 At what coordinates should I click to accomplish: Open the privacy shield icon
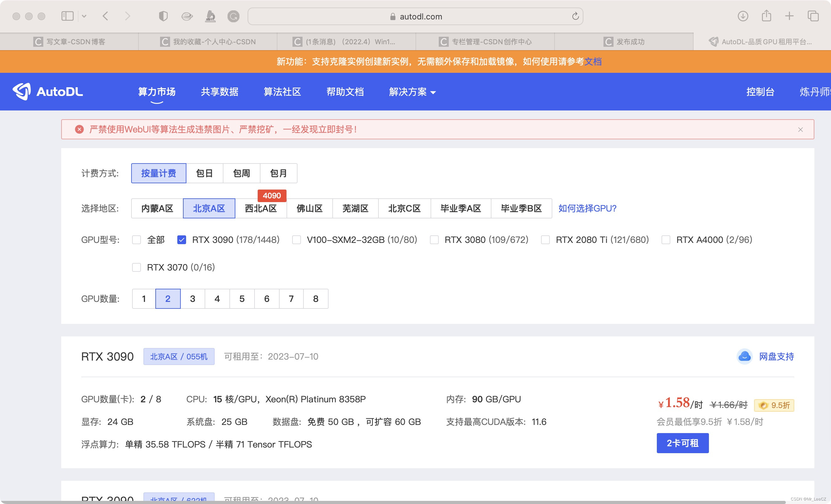[163, 16]
